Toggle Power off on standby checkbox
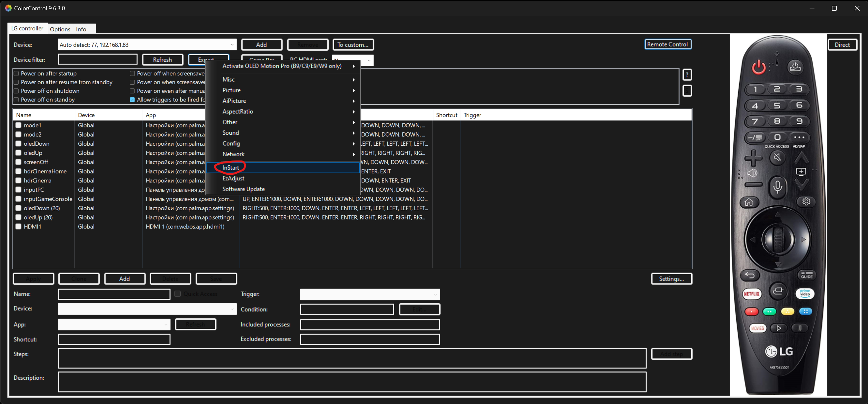Screen dimensions: 868x404 [16, 100]
